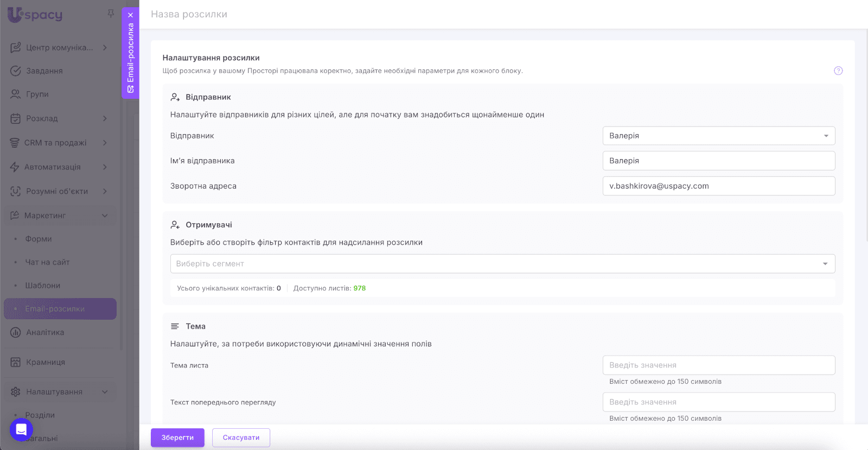This screenshot has width=868, height=450.
Task: Select the Шаблони menu item
Action: pos(43,286)
